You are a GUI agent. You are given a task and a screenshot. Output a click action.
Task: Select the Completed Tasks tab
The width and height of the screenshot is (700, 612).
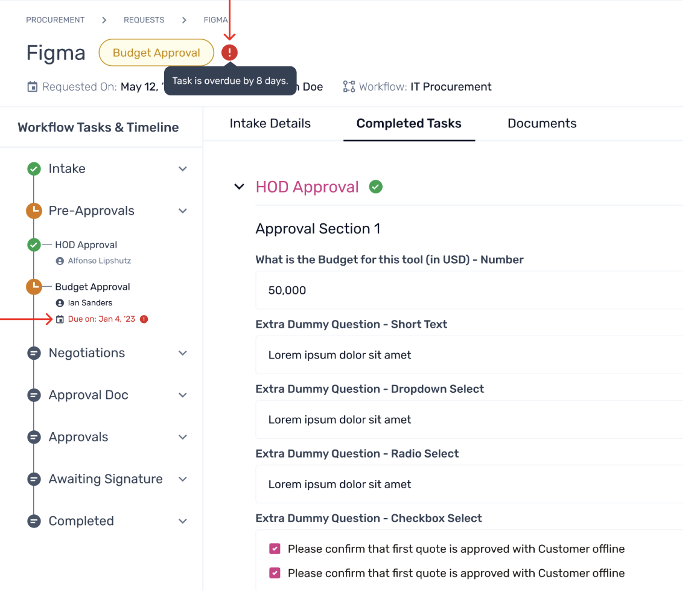tap(409, 123)
